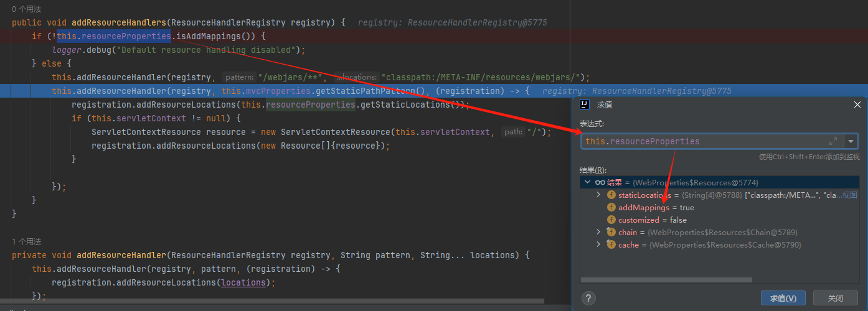Click the "/webjars/**" string literal
868x311 pixels.
tap(290, 77)
